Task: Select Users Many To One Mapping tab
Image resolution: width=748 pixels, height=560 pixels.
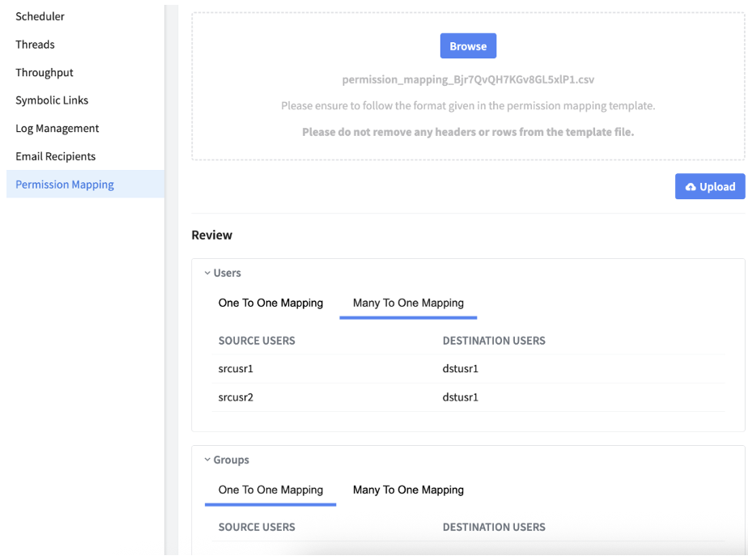Action: [408, 303]
